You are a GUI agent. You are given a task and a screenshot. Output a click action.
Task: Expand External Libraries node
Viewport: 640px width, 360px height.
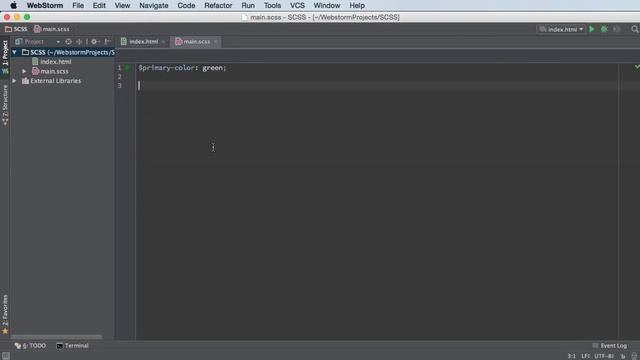pos(14,81)
